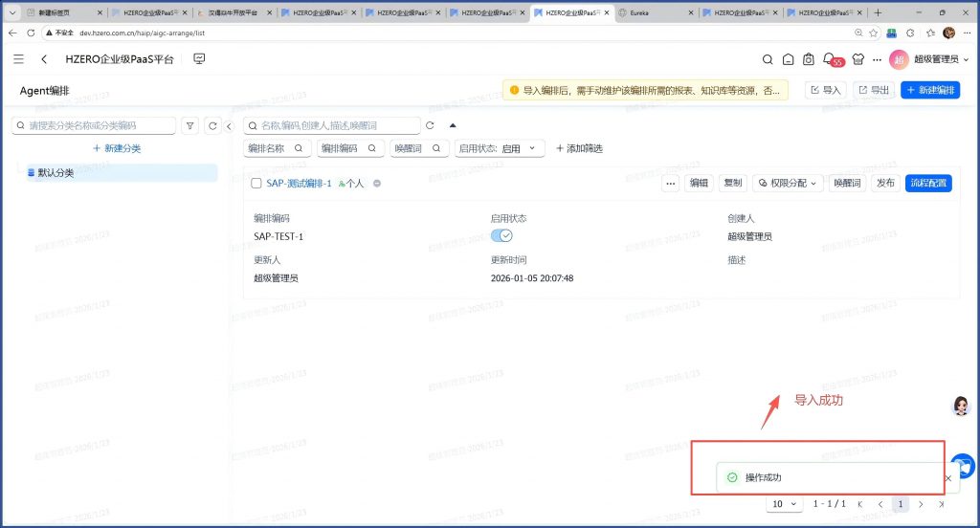Click the home icon in header
Image resolution: width=980 pixels, height=528 pixels.
(788, 59)
